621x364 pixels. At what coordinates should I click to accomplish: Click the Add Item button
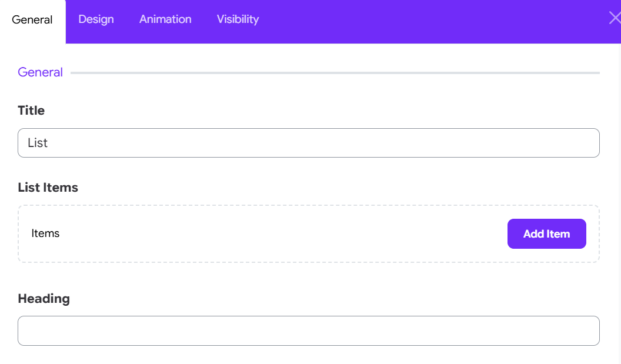point(546,233)
